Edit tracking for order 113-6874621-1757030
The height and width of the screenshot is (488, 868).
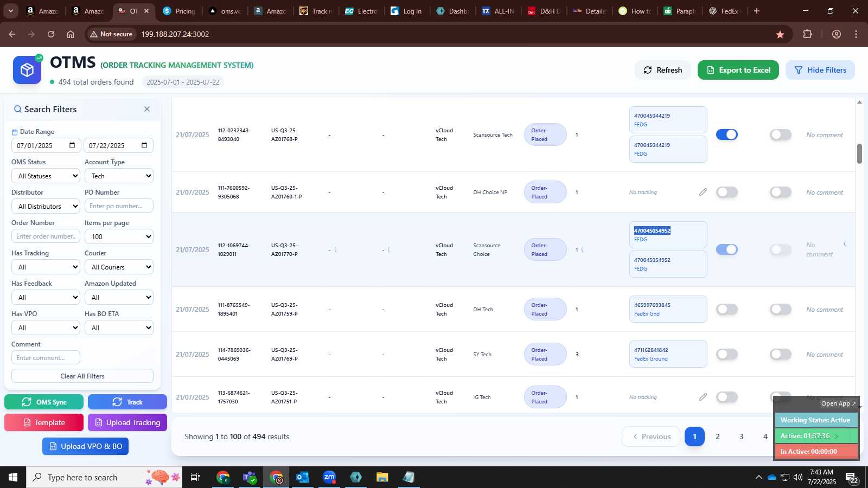click(703, 397)
